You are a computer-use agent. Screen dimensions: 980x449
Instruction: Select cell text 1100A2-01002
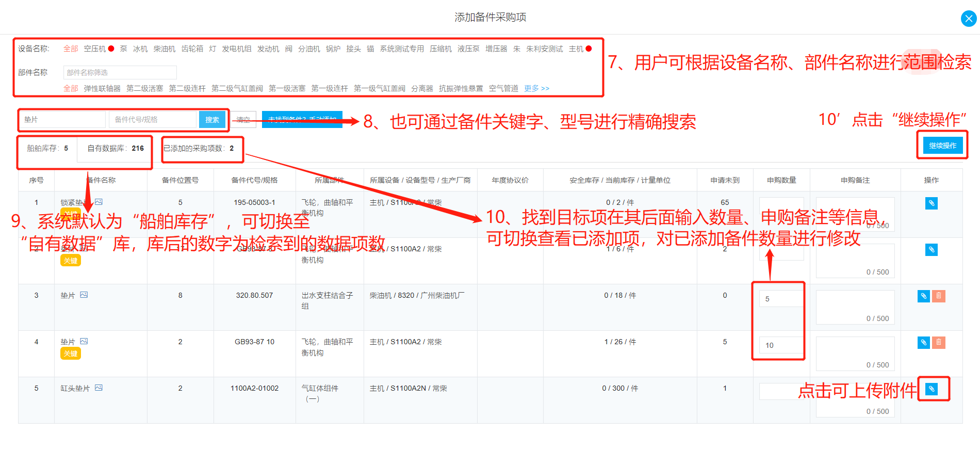254,388
